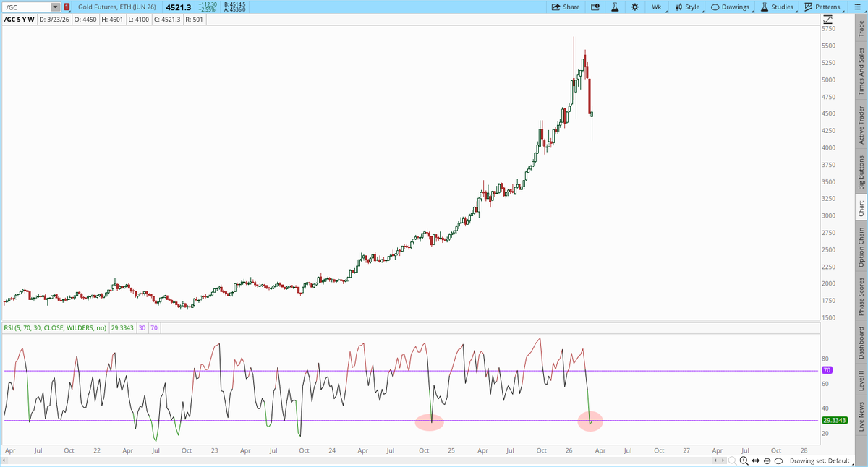
Task: Click the Gold Futures, ETH (JUN 26) description
Action: tap(116, 7)
